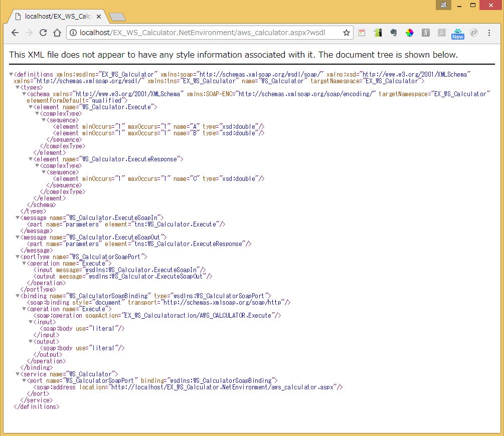The image size is (504, 436).
Task: Click the closing </schema> tag
Action: point(41,204)
